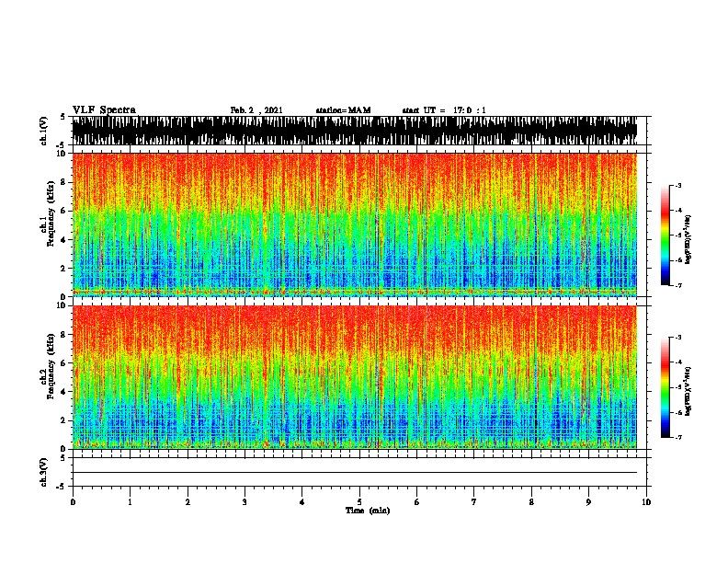Click the "start UT = 17: 0 : 1" label
The image size is (728, 563).
point(444,110)
